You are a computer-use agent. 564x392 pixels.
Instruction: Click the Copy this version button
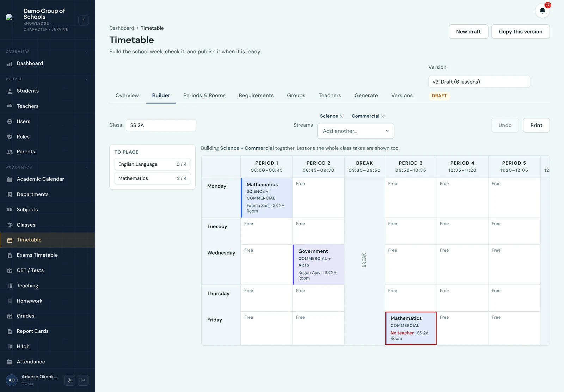coord(520,32)
